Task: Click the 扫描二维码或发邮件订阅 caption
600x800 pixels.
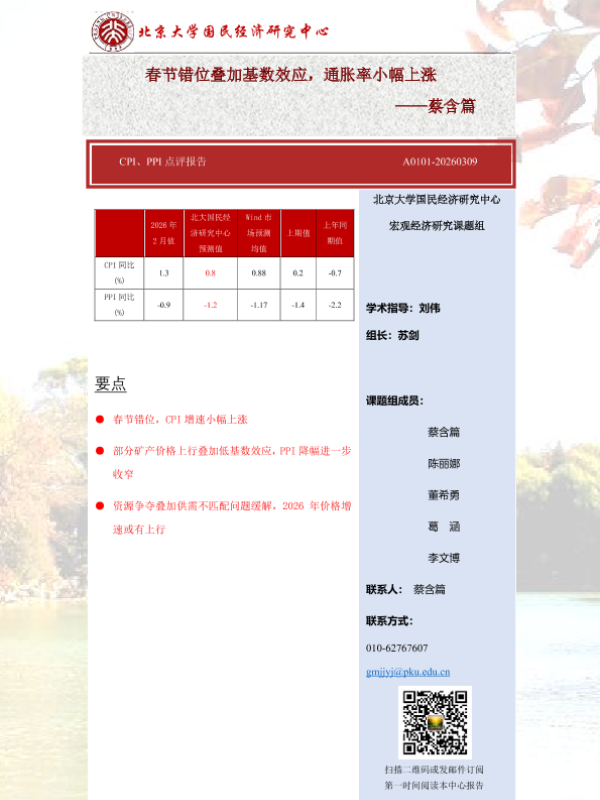Action: [436, 769]
